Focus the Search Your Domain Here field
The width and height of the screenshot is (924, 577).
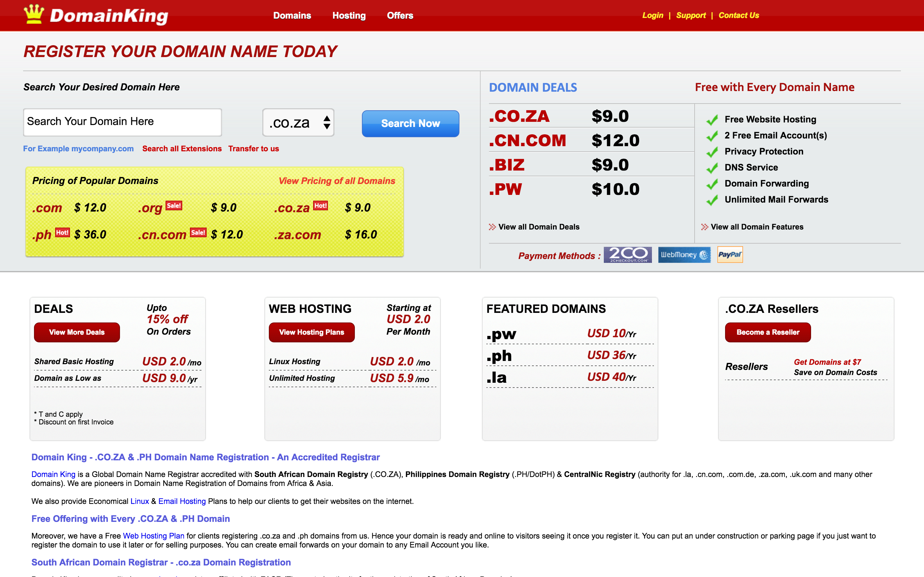pyautogui.click(x=122, y=122)
